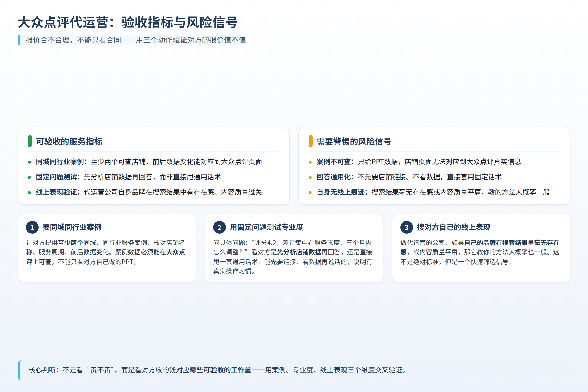Click the bold phrase 可验收的工作量

click(227, 370)
